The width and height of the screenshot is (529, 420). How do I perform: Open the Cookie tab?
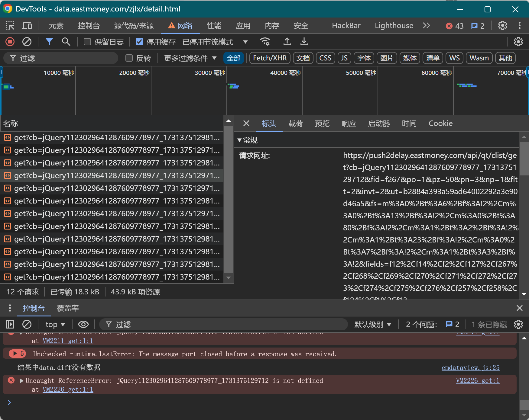(440, 123)
